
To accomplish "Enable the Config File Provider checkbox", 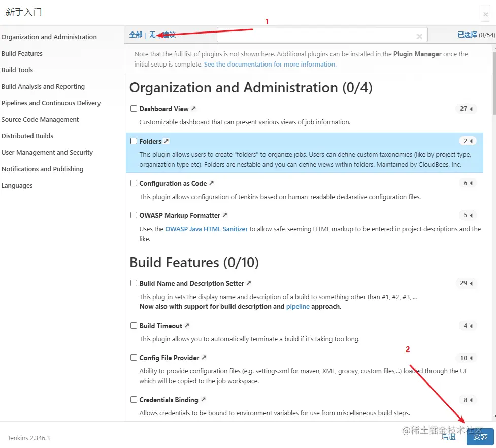I will [134, 358].
